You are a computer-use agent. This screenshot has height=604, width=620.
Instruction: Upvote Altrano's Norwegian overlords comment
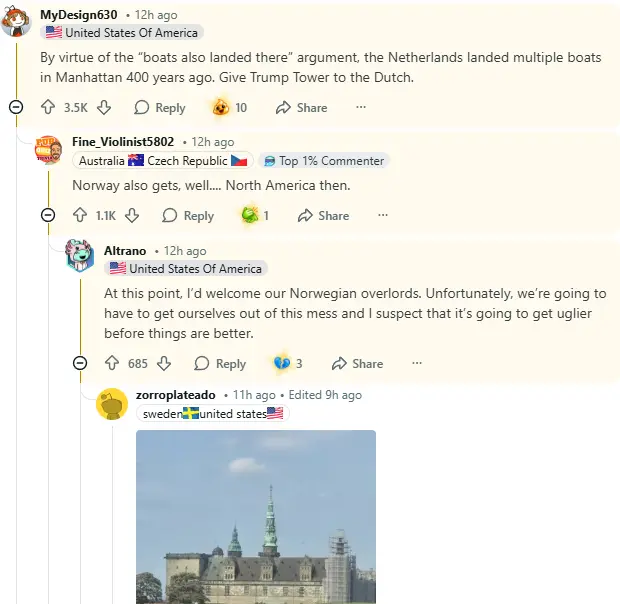point(112,364)
